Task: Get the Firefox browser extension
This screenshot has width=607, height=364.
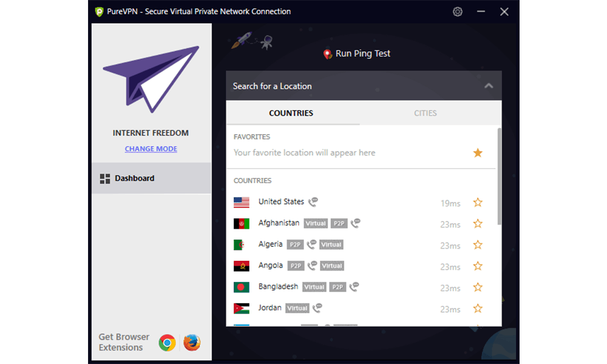Action: (x=192, y=343)
